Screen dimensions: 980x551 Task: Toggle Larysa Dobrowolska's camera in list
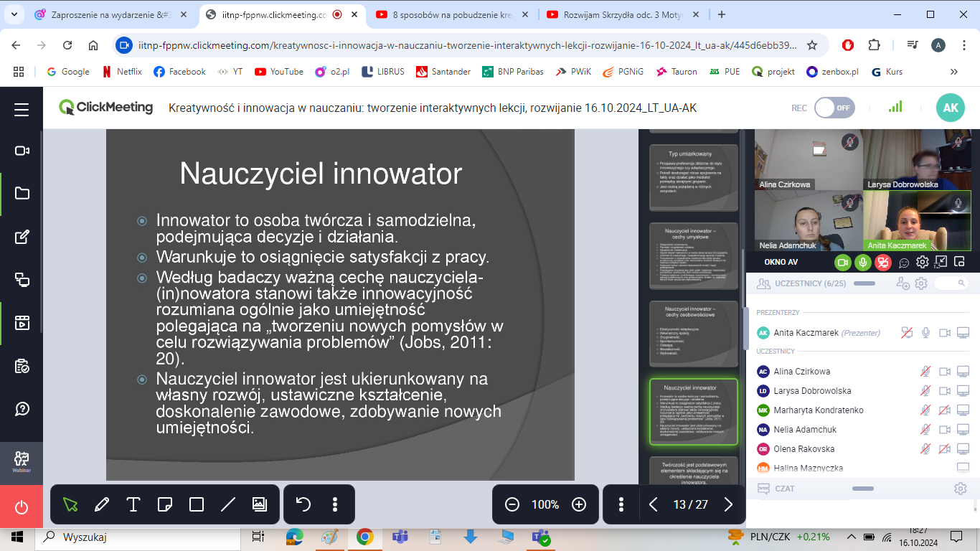945,391
